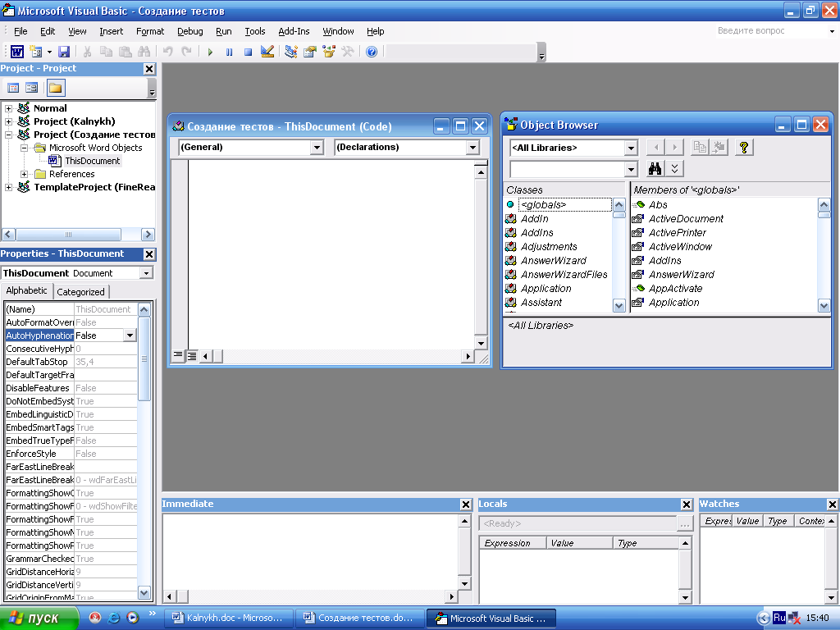Click Go Back arrow in Object Browser
Screen dimensions: 840x630
[655, 148]
